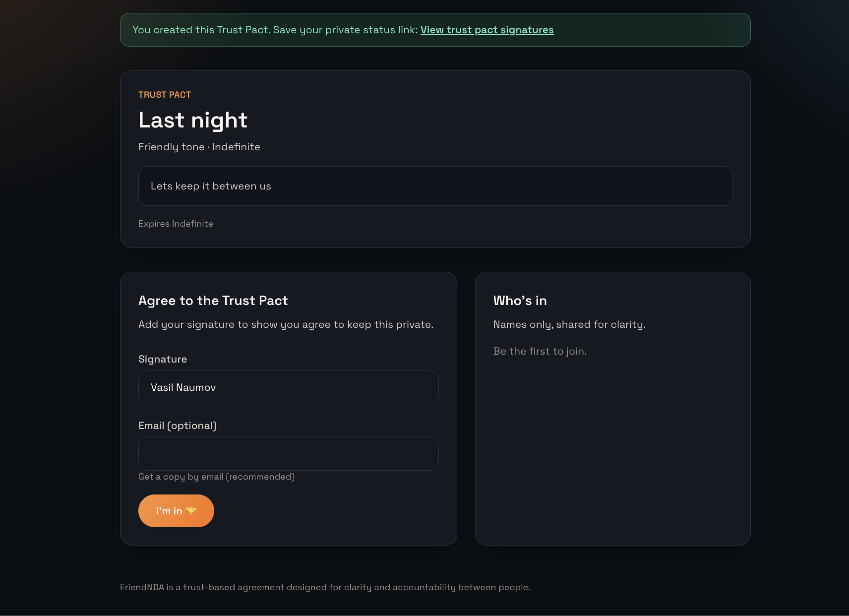Click the Friendly tone Indefinite subtitle
The height and width of the screenshot is (616, 849).
pos(199,147)
